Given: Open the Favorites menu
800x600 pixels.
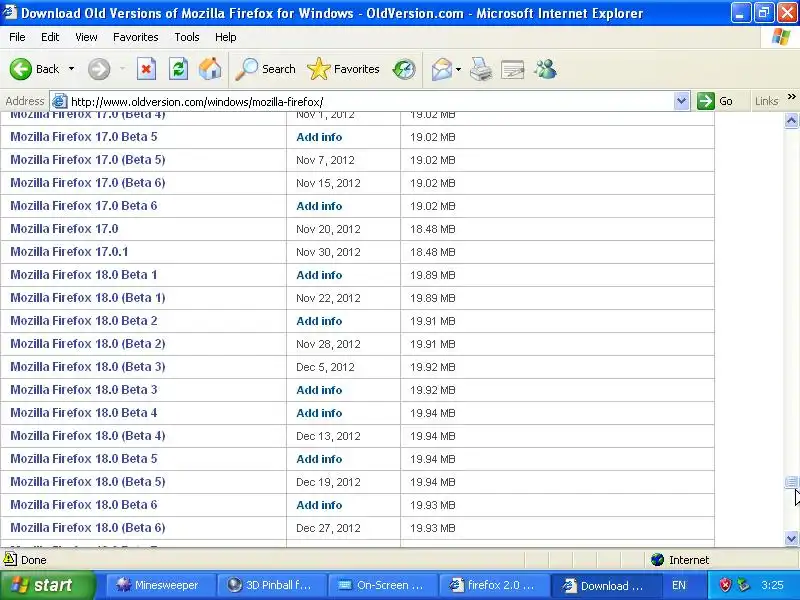Looking at the screenshot, I should 136,37.
